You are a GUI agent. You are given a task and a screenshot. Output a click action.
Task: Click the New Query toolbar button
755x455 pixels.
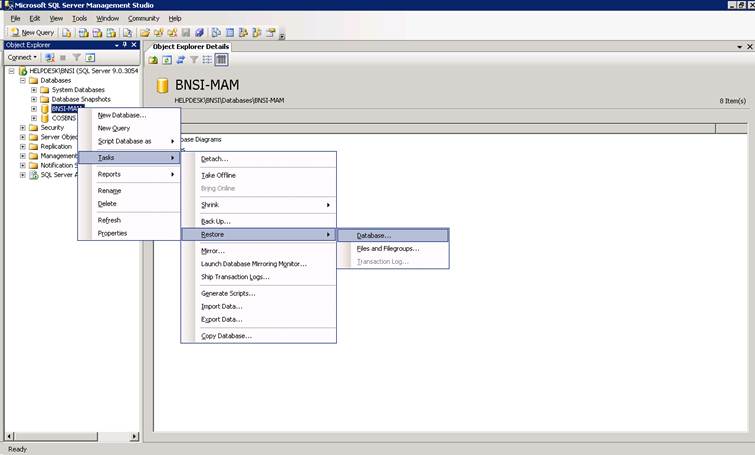coord(32,33)
